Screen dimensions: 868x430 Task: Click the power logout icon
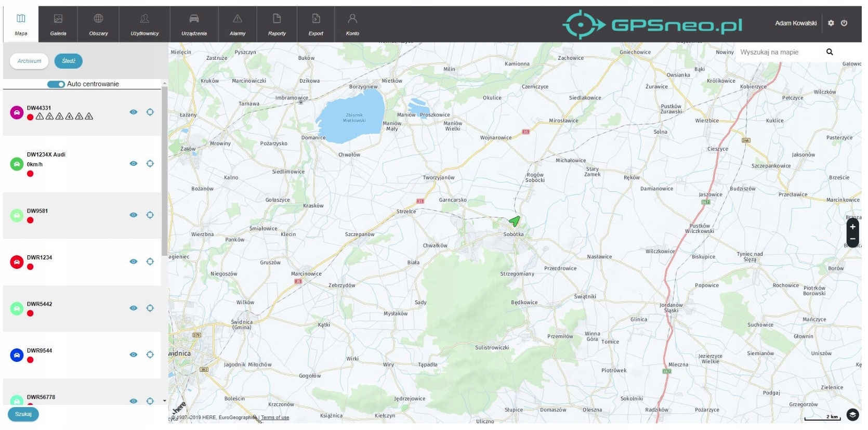[x=844, y=23]
